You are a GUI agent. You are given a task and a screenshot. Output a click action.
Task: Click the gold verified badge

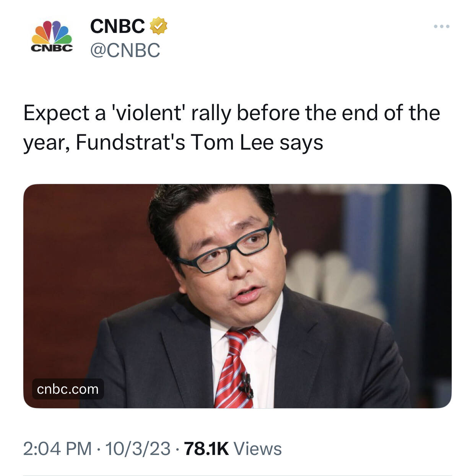pos(158,26)
